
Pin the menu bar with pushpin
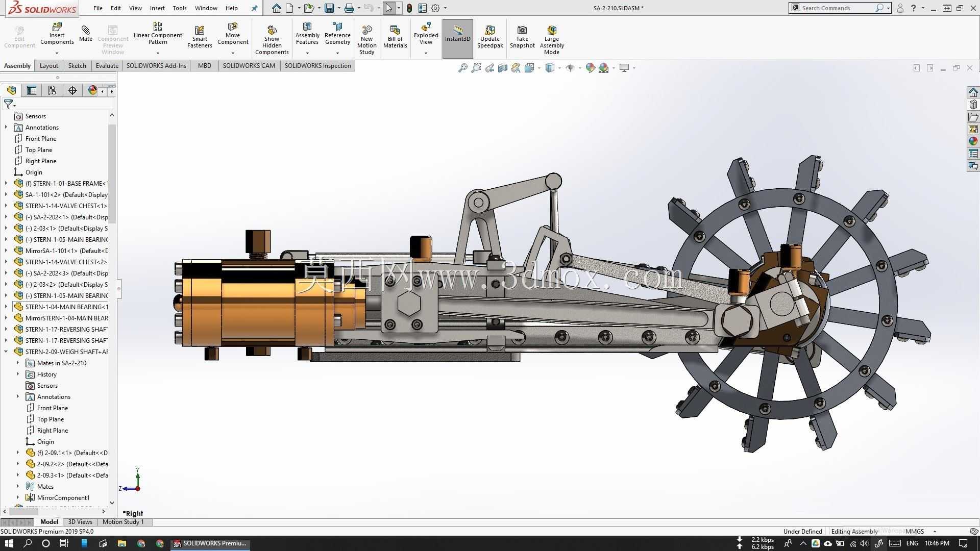click(x=254, y=8)
